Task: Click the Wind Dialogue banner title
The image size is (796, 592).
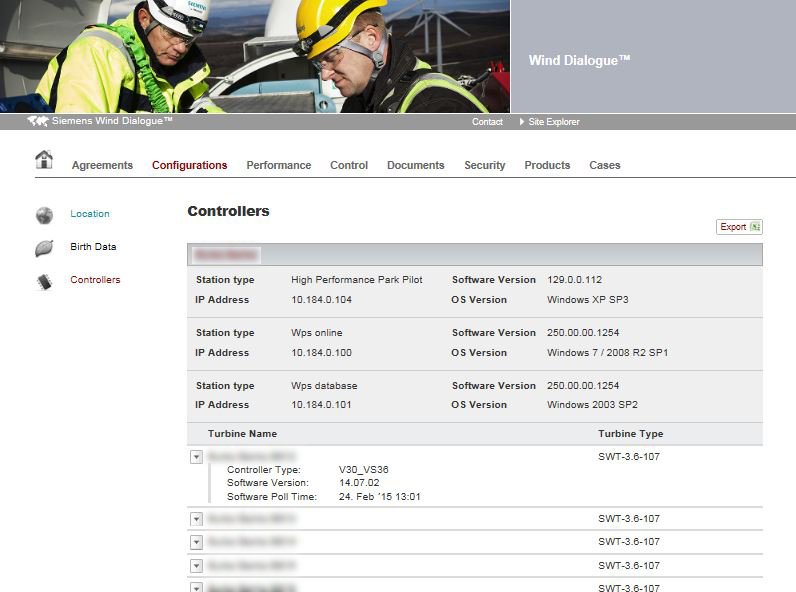Action: (579, 60)
